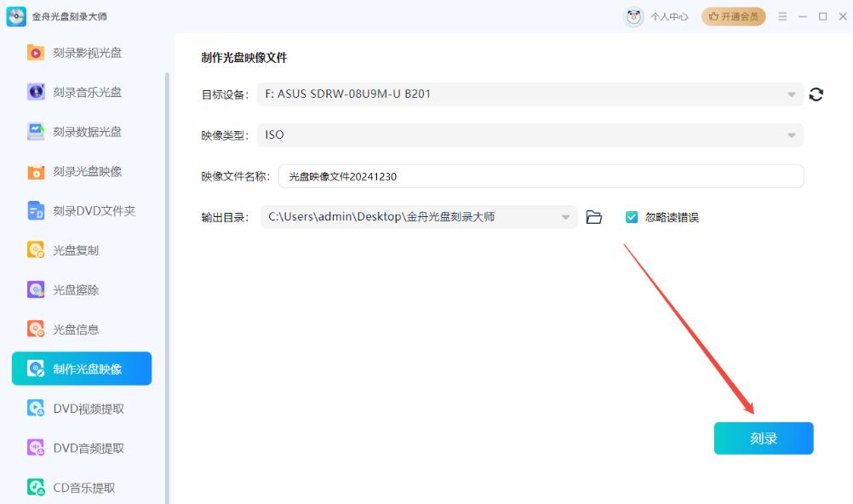
Task: Uncheck the 忽略读错误 checkbox
Action: (x=632, y=217)
